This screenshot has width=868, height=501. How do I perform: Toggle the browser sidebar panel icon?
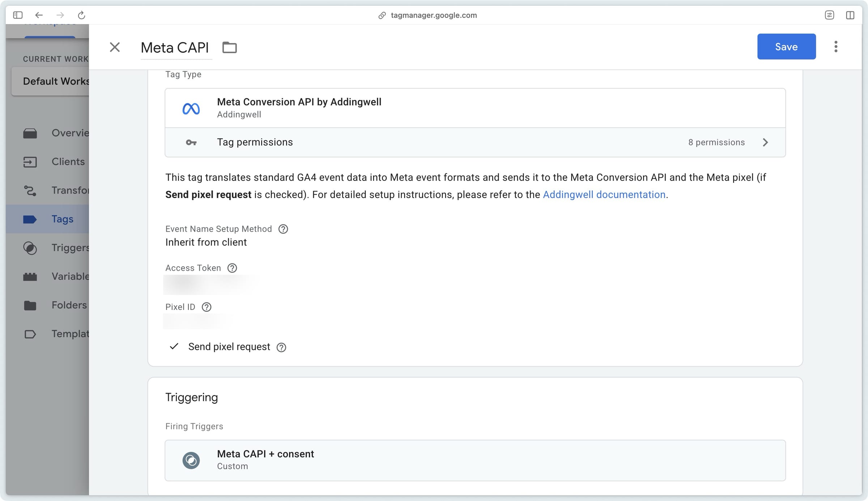18,15
